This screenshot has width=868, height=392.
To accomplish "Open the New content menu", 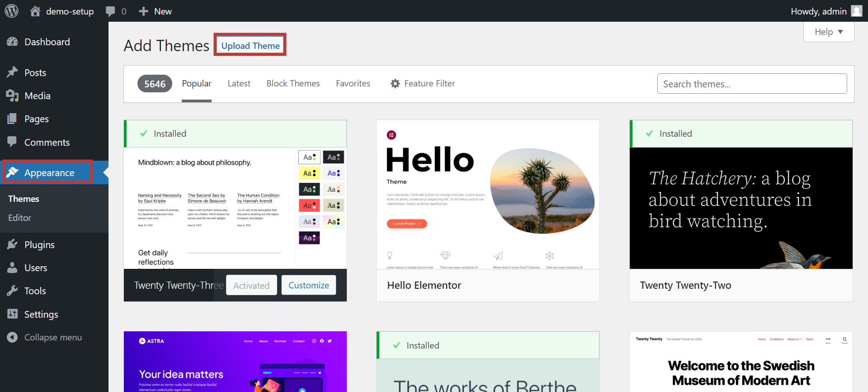I will pyautogui.click(x=156, y=11).
